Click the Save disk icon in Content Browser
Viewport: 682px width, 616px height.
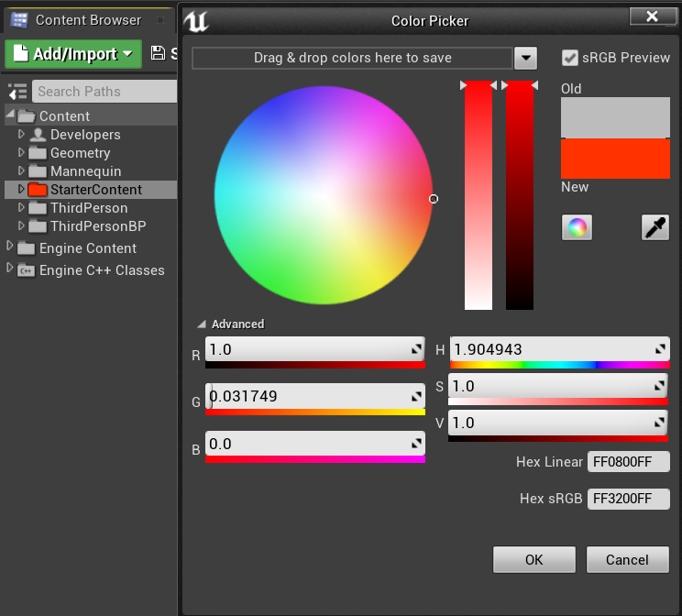click(x=158, y=53)
